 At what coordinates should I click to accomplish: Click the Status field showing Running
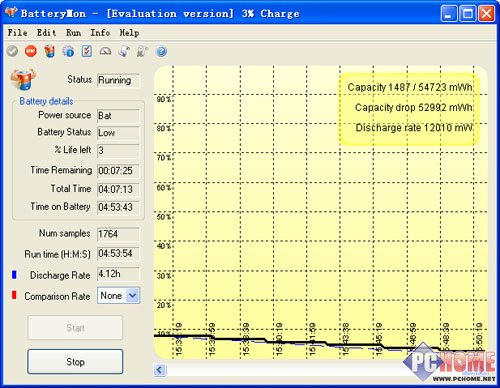[x=118, y=80]
